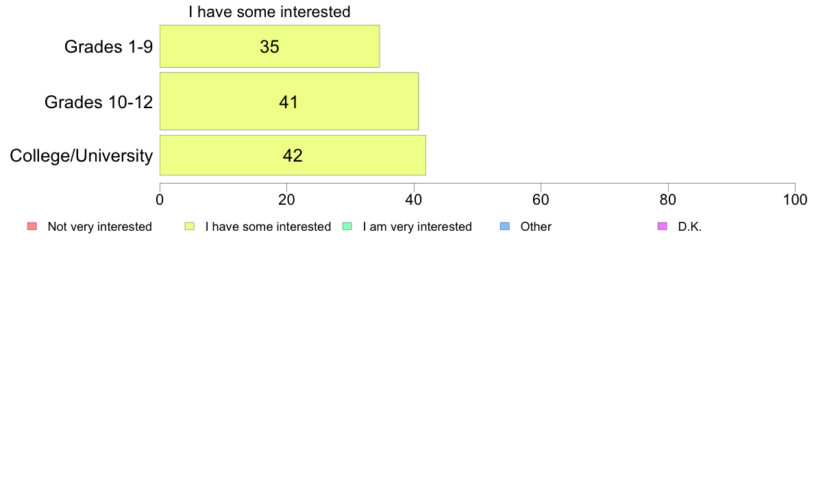Select the Grades 1-9 bar
Screen dimensions: 814x504
tap(269, 46)
